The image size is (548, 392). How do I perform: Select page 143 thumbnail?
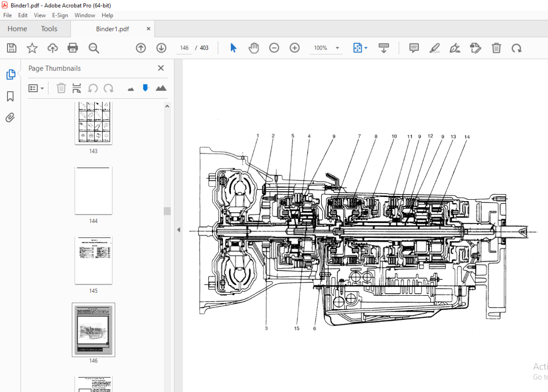(93, 123)
